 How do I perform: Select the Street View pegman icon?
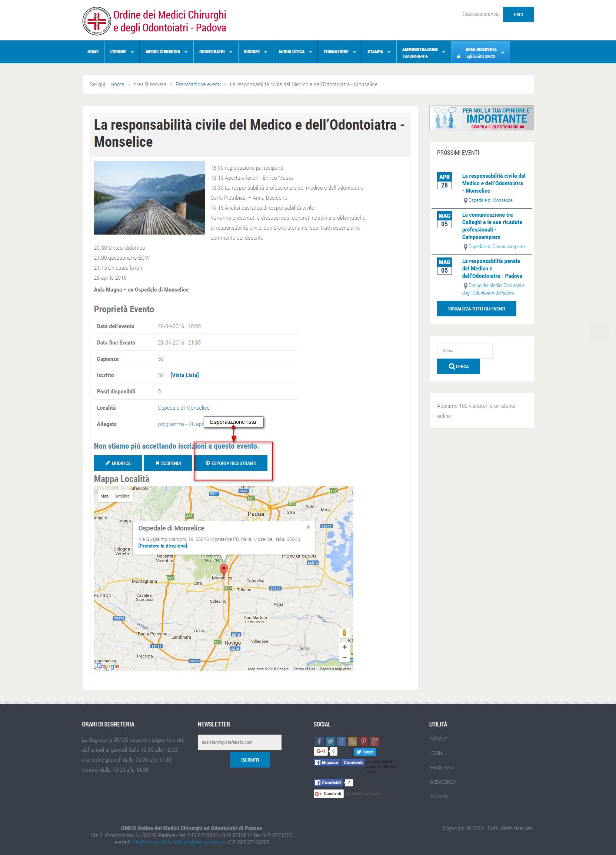[344, 633]
